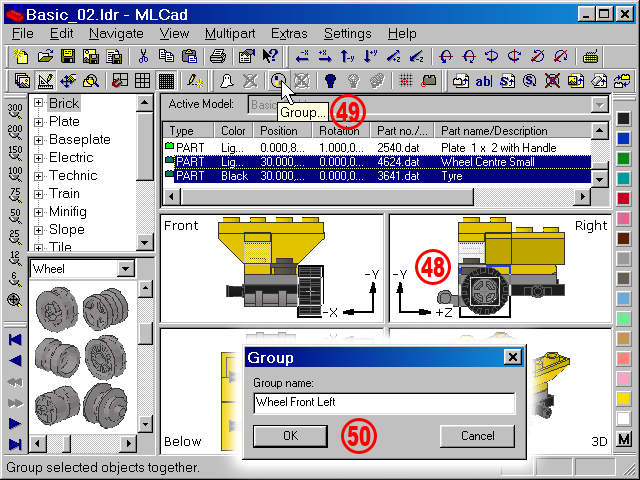This screenshot has height=480, width=640.
Task: Open the Edit menu
Action: tap(61, 33)
